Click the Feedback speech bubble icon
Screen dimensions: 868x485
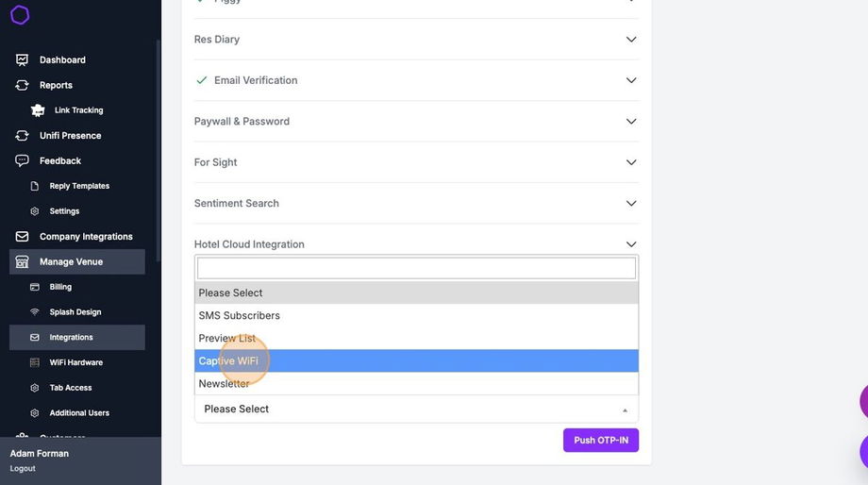coord(22,160)
